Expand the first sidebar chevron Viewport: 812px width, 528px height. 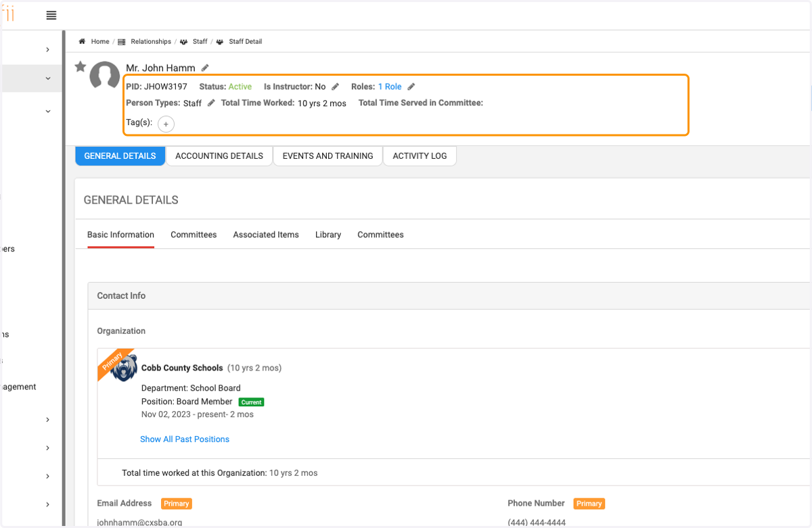coord(47,49)
